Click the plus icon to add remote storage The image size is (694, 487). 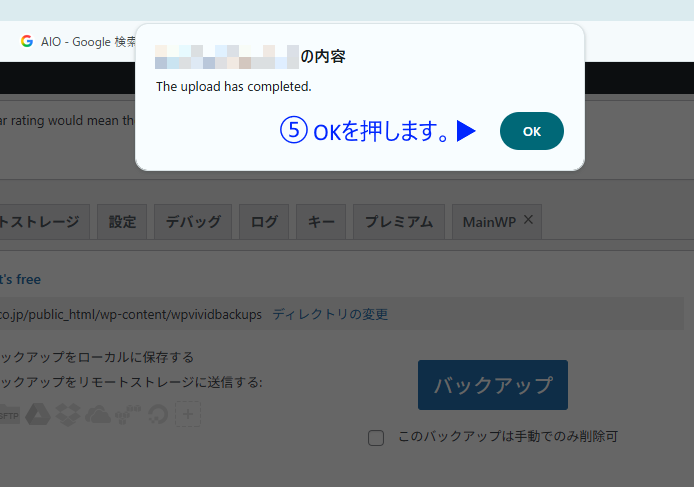188,414
